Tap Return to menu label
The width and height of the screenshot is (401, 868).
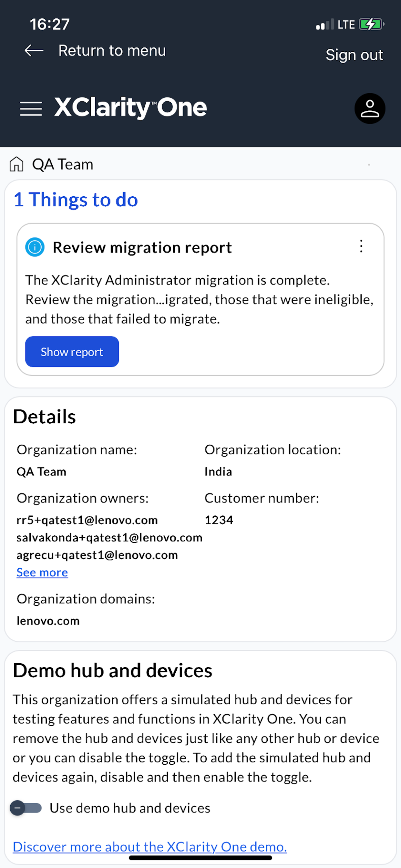[x=112, y=51]
